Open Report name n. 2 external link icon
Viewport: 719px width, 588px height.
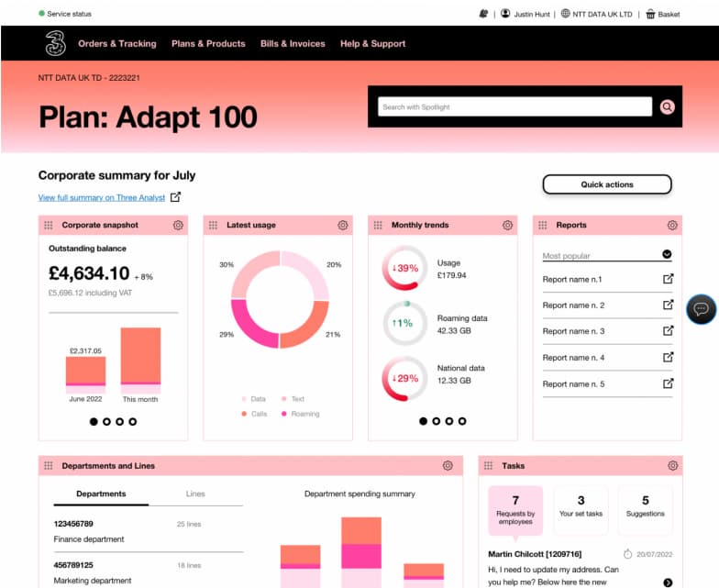tap(668, 305)
